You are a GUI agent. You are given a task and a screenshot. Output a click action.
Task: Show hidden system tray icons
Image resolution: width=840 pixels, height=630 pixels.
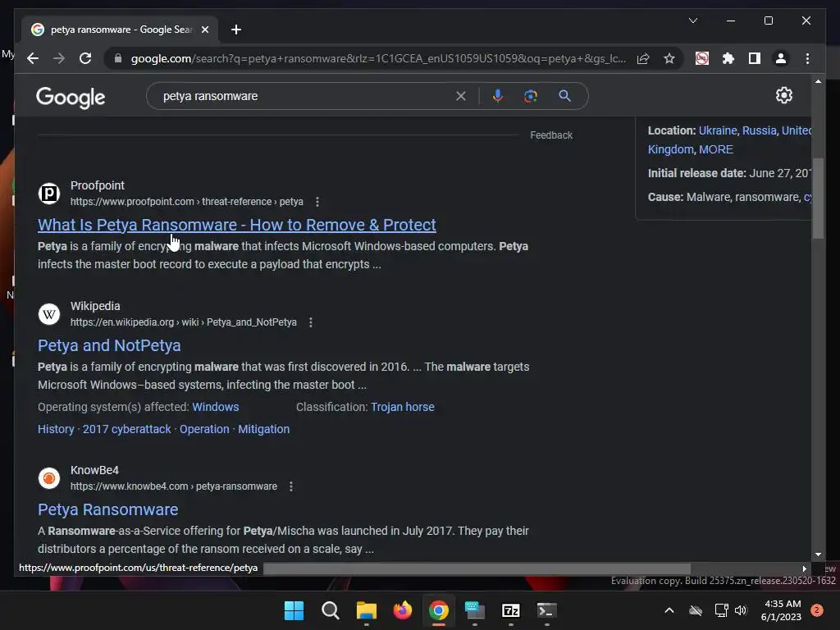click(x=669, y=610)
